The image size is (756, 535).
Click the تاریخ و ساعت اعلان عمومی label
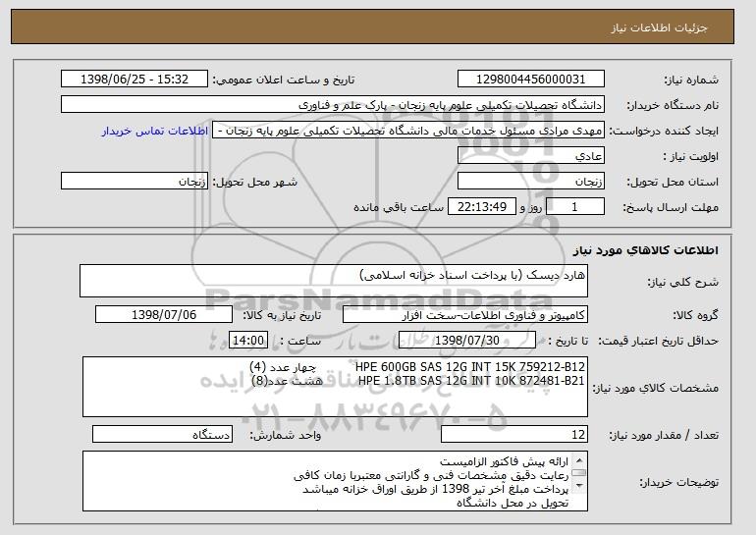click(x=284, y=80)
